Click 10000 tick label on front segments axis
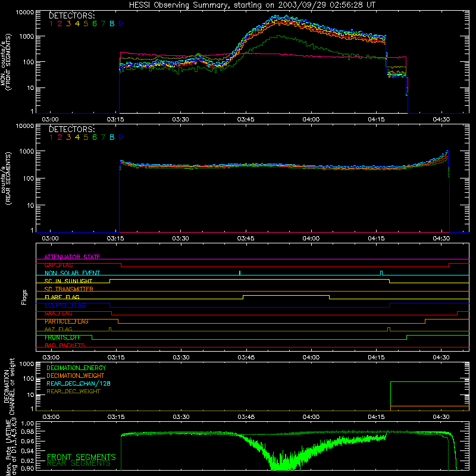The width and height of the screenshot is (476, 476). (25, 12)
